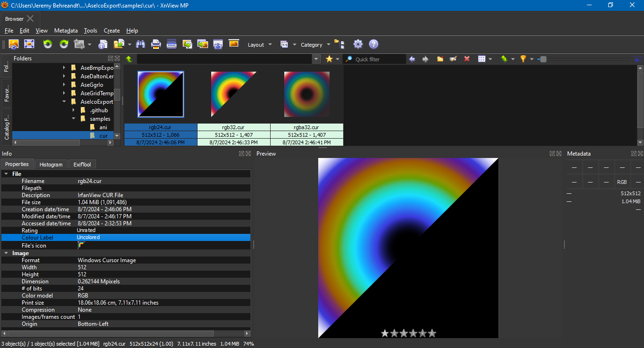Click the Print icon in toolbar

[x=156, y=44]
